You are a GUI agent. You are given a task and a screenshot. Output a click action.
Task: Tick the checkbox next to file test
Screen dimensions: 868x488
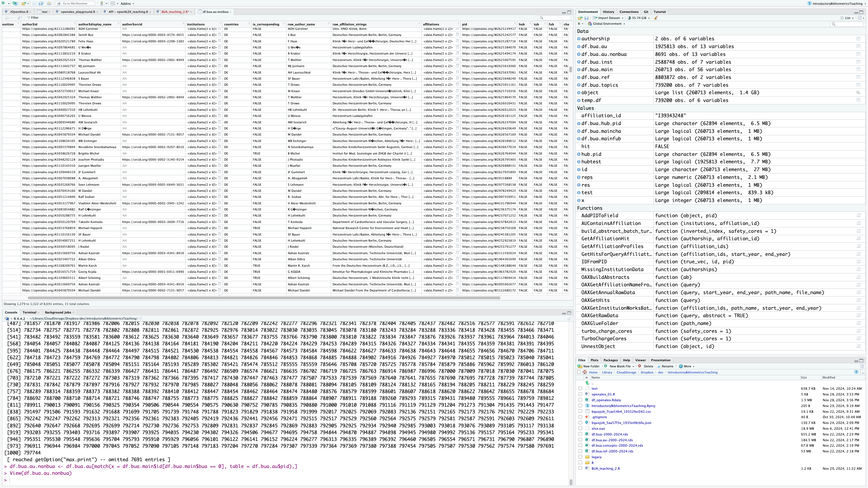pos(580,389)
